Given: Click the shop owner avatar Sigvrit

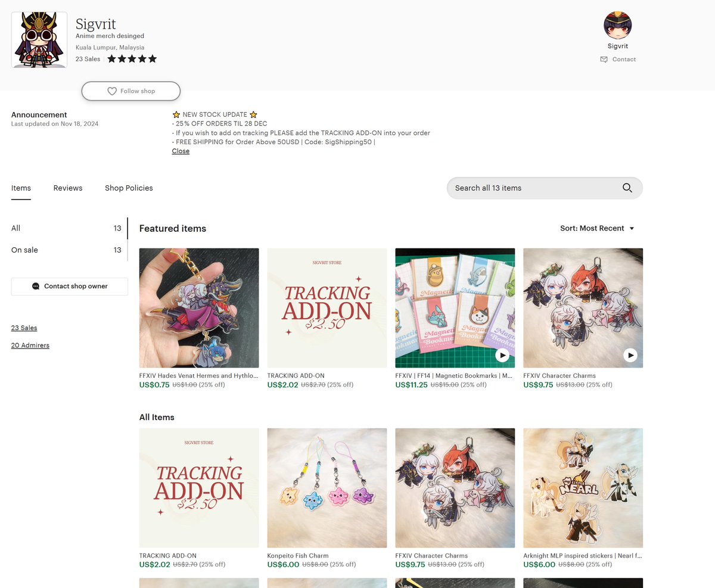Looking at the screenshot, I should 618,26.
